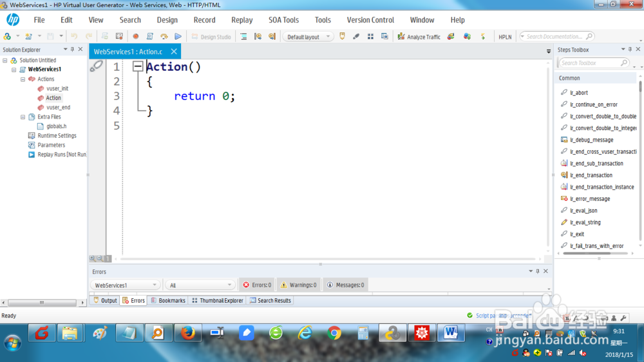Click the Replay play arrow icon
The image size is (644, 362).
(x=178, y=37)
